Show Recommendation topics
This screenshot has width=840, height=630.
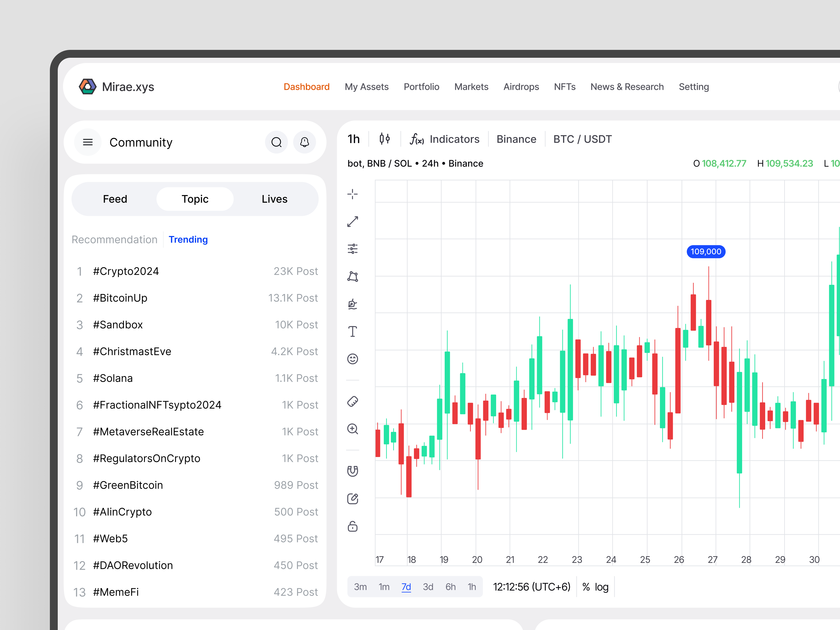point(114,239)
